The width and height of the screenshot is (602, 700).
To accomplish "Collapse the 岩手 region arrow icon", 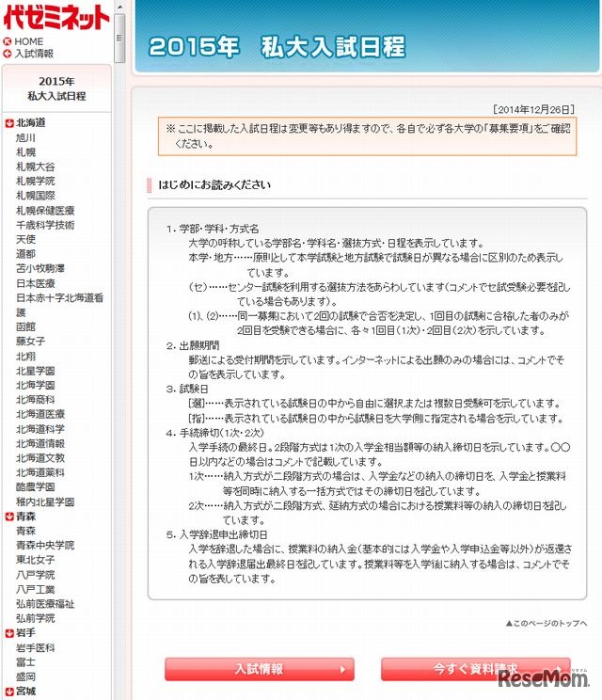I will pos(9,633).
